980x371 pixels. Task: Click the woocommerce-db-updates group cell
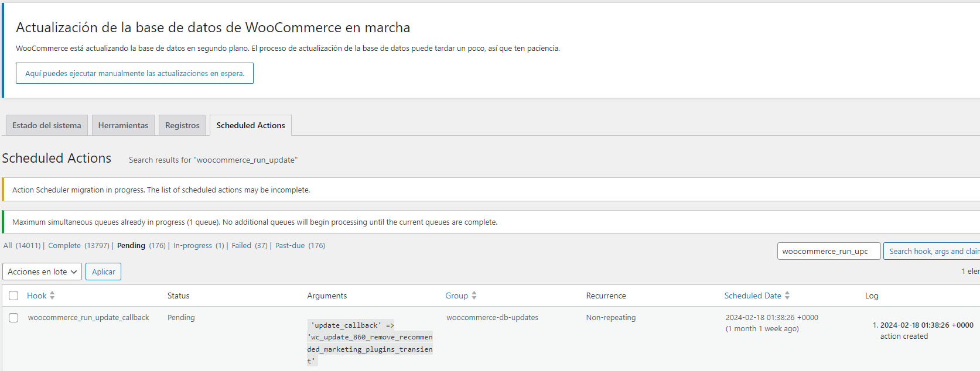coord(492,317)
